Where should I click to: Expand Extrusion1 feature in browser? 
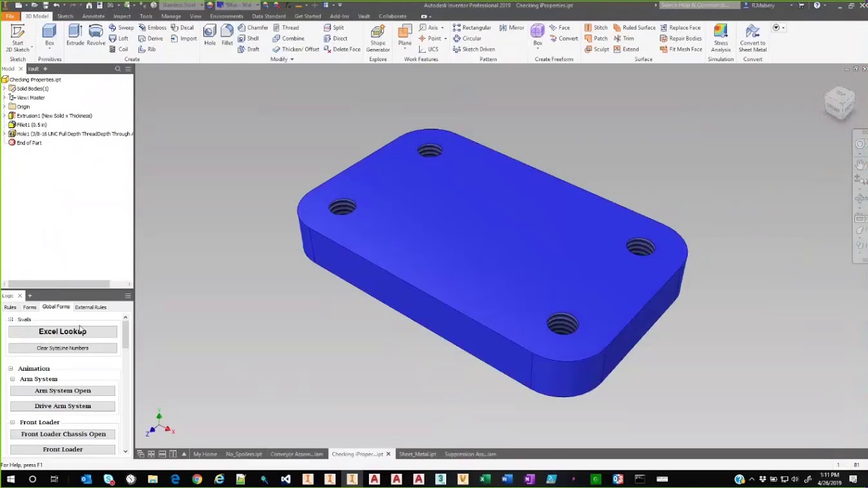(x=5, y=116)
